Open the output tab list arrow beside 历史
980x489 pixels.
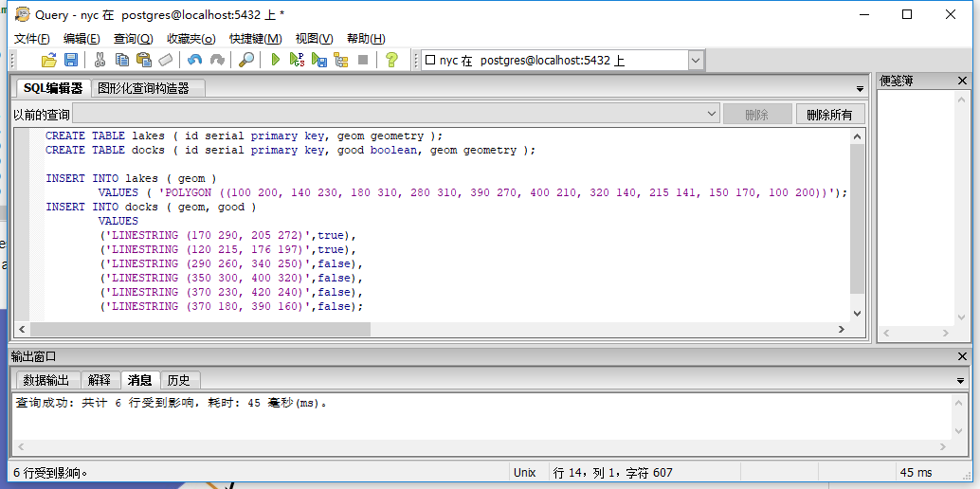click(961, 380)
